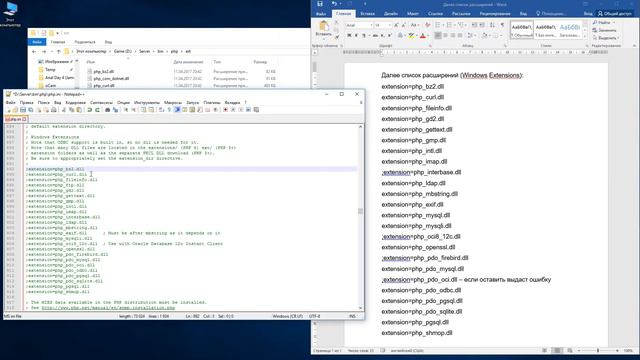Undo the last action in Word
This screenshot has width=640, height=360.
334,4
